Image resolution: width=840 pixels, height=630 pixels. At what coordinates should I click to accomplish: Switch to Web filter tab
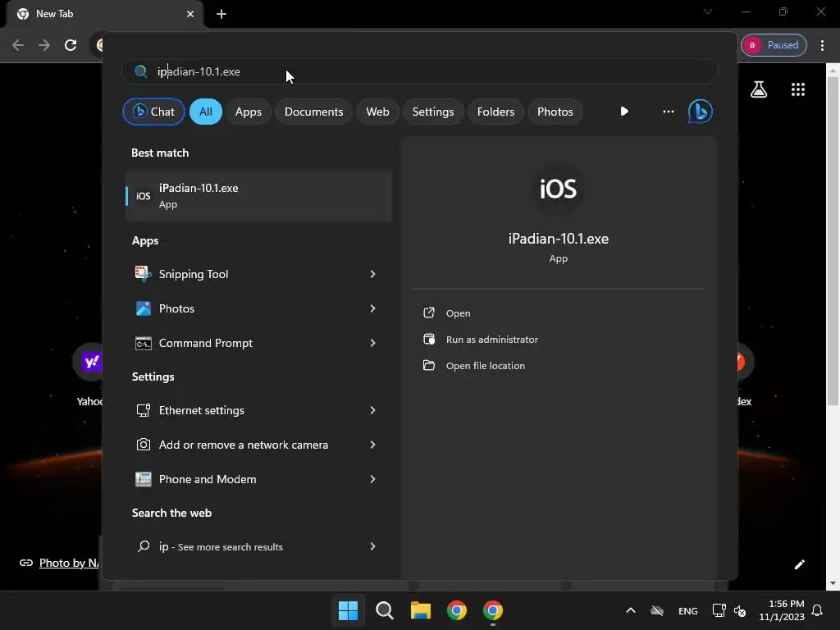point(377,112)
